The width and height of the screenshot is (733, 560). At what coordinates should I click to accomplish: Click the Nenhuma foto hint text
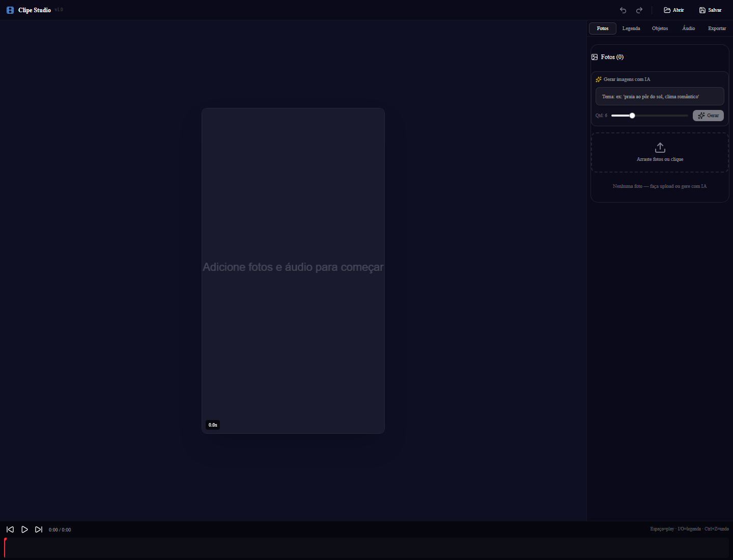[660, 186]
